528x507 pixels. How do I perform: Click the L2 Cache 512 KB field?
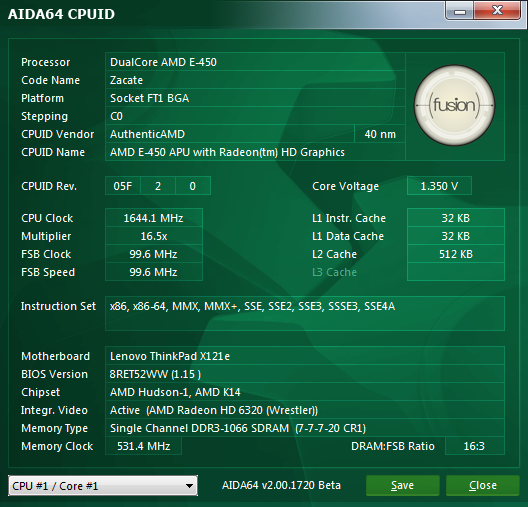point(456,254)
